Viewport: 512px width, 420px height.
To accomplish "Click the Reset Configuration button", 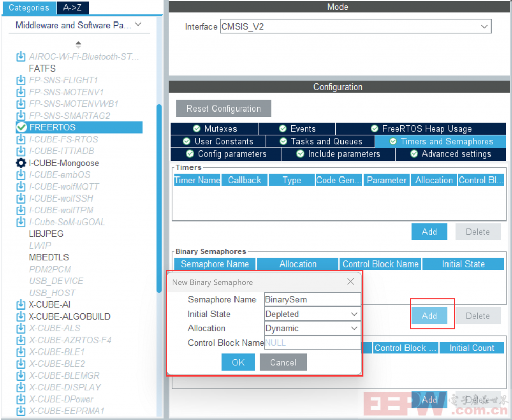I will pyautogui.click(x=224, y=108).
